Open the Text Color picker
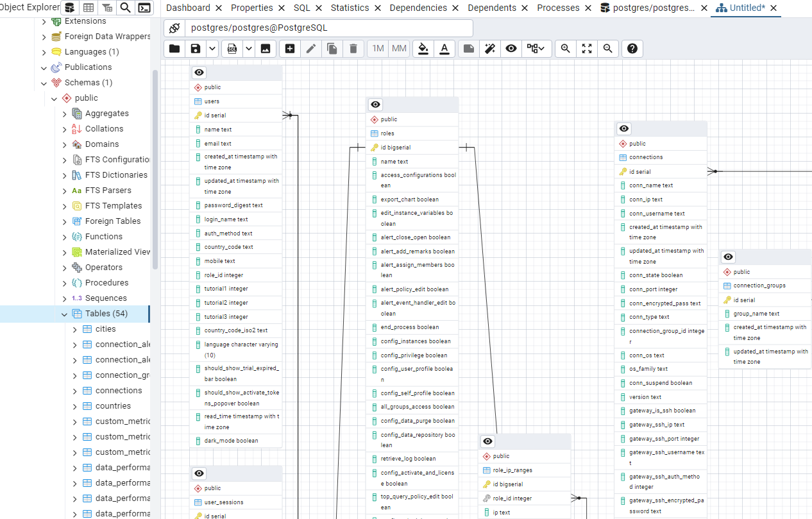Screen dimensions: 812x519 pos(444,49)
